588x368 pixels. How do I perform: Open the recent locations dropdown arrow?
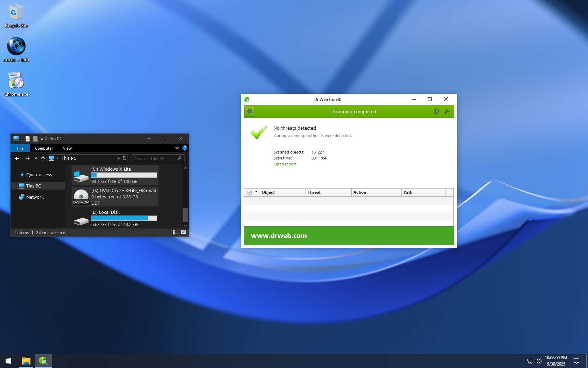36,158
